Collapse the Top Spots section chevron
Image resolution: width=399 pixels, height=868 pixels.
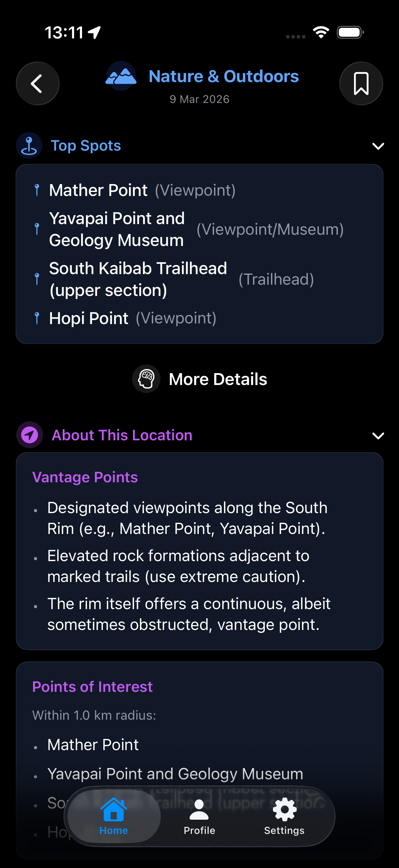(x=378, y=146)
